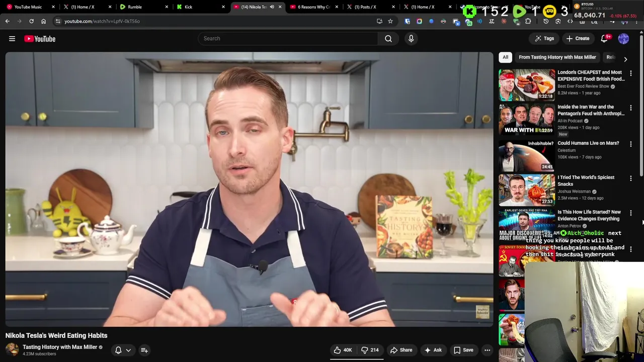The image size is (644, 362).
Task: Open London's CHEAPEST food video thumbnail
Action: pos(527,85)
